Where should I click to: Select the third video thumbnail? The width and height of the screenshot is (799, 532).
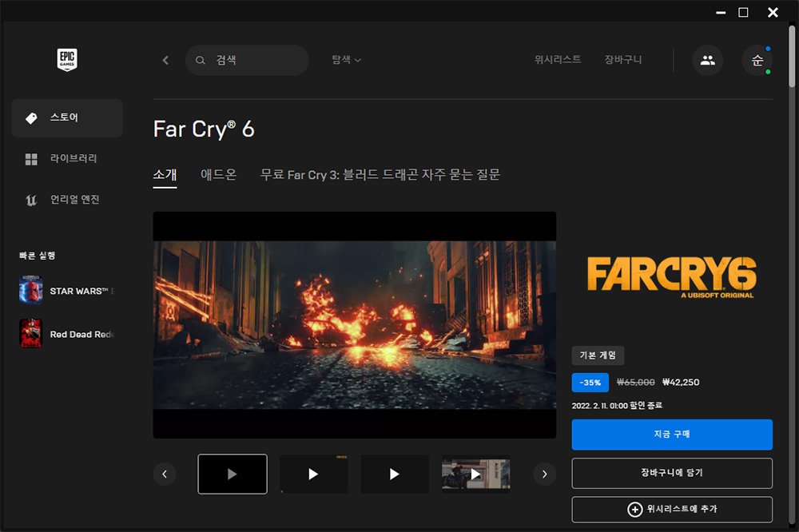pos(395,474)
